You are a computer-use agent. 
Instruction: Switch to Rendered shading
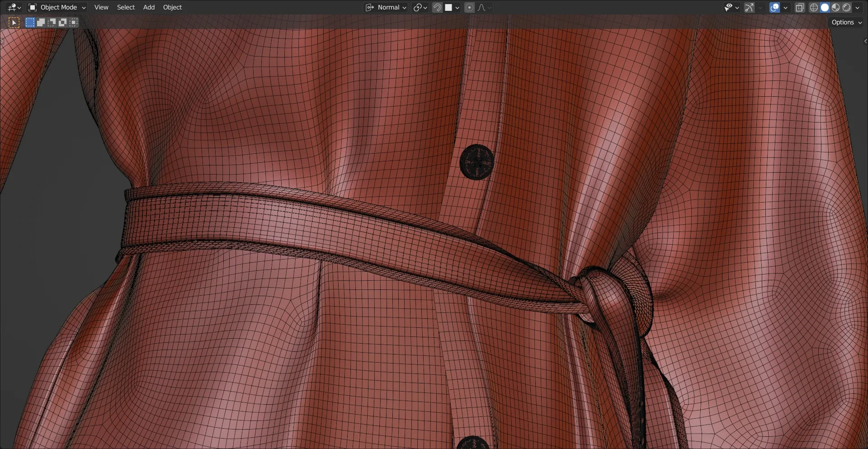847,7
